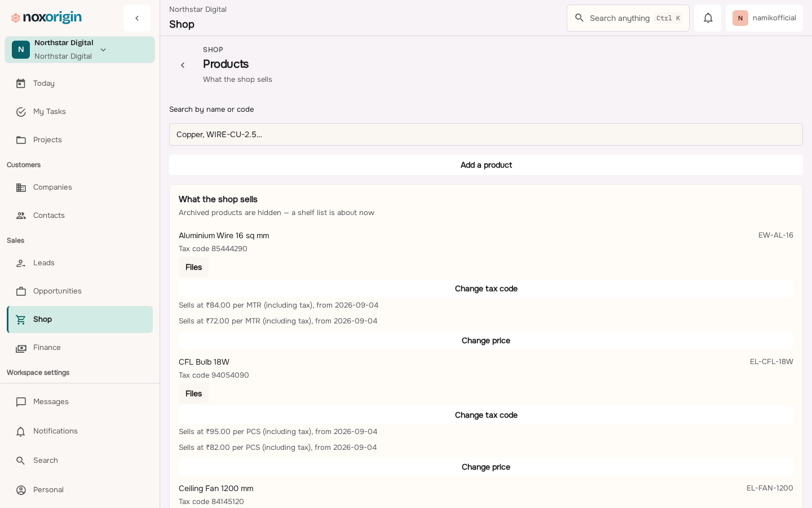Click the ₹82.00 per PCS price line

[278, 448]
